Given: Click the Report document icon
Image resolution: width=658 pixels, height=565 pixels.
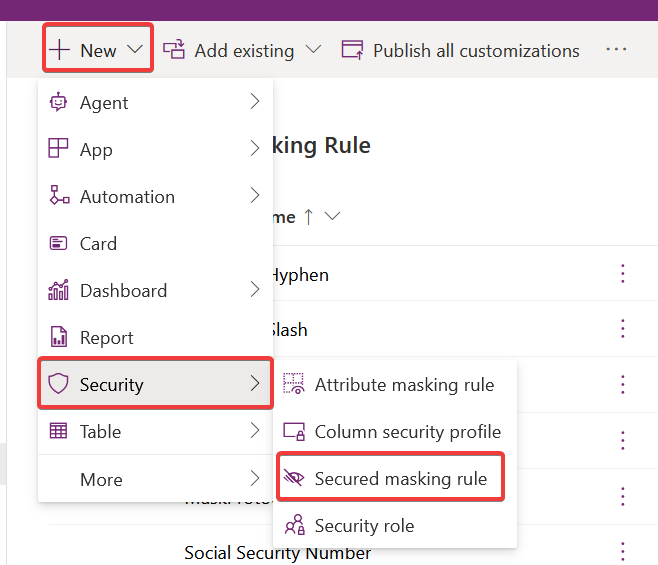Looking at the screenshot, I should (x=59, y=337).
